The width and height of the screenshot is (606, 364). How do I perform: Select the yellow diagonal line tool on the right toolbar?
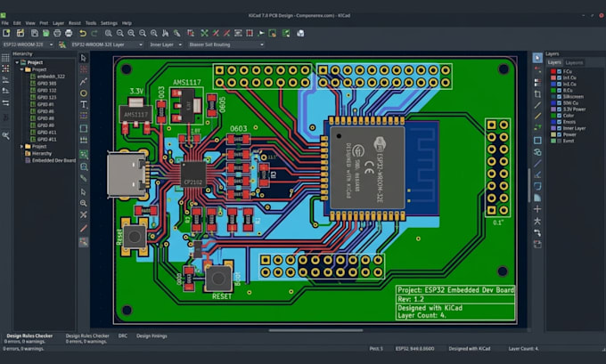pos(537,117)
